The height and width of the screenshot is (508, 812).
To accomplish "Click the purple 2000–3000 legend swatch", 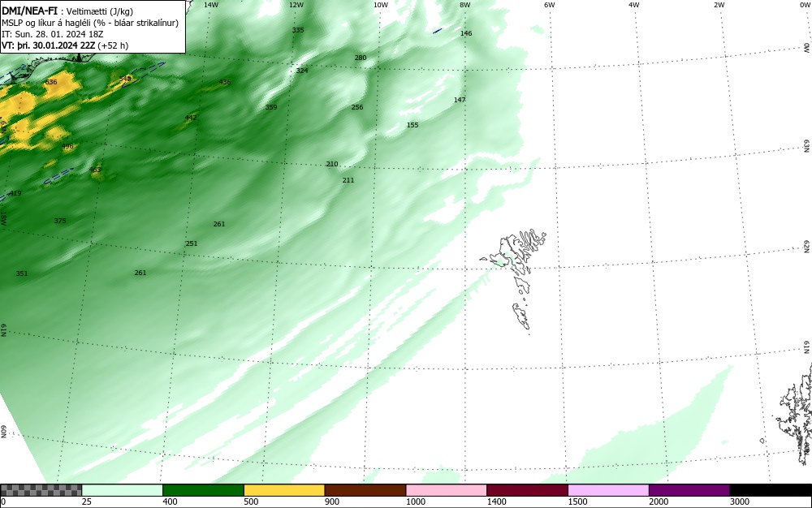I will click(689, 490).
